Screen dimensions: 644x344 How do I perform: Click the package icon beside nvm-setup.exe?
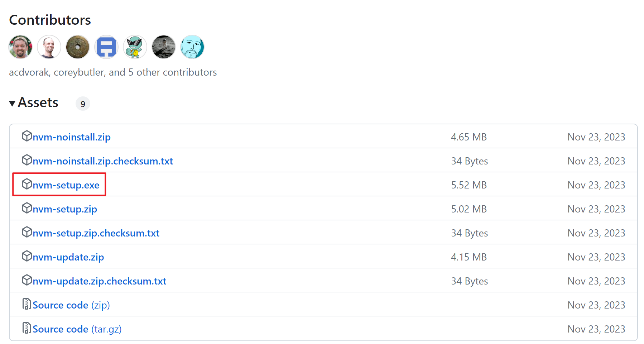coord(27,184)
